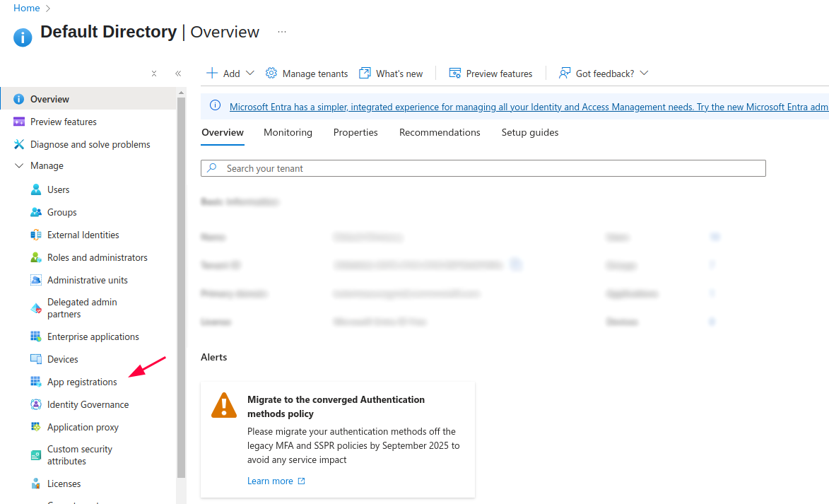Click the sidebar vertical scrollbar

point(181,283)
